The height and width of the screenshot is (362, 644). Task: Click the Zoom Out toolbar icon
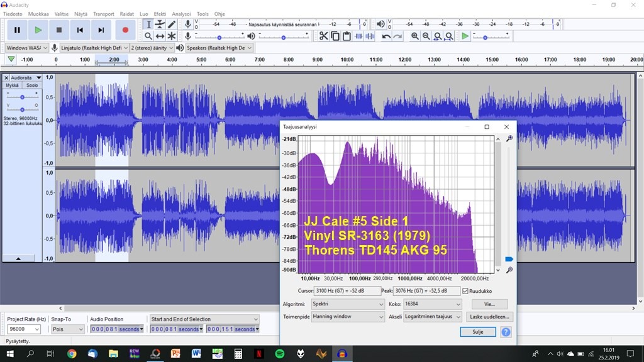[x=426, y=36]
